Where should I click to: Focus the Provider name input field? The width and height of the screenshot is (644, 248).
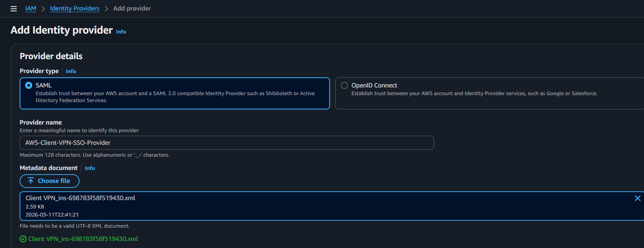[226, 143]
